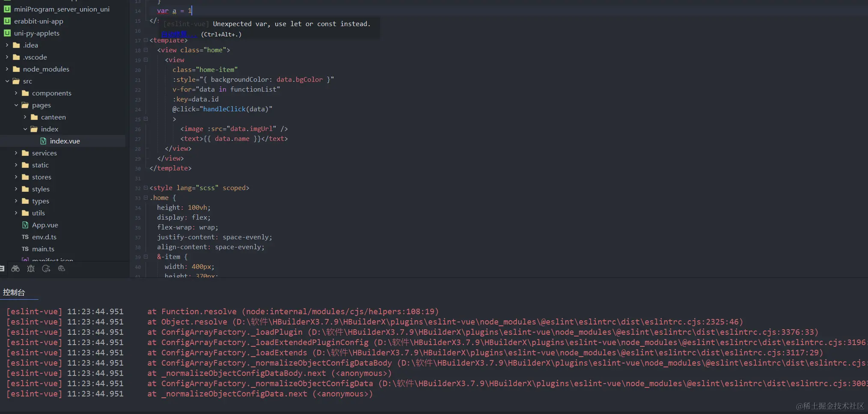Fold the view class home block on line 18

coord(146,50)
